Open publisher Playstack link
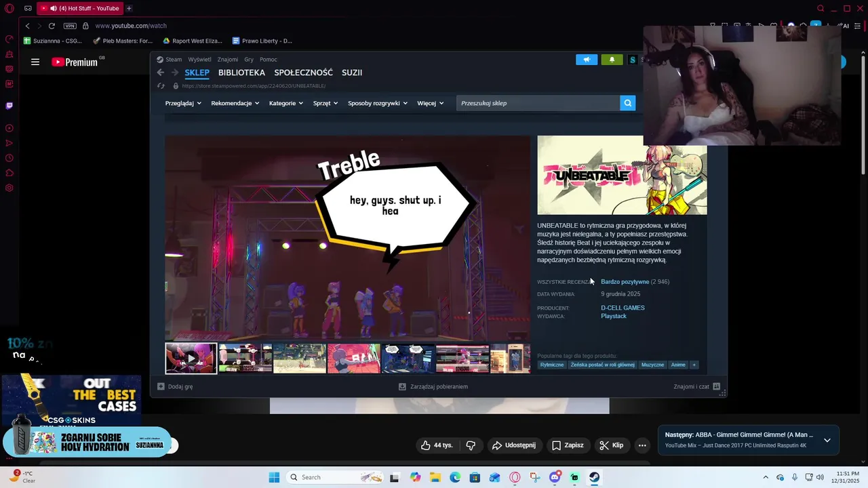Viewport: 868px width, 488px height. point(614,316)
